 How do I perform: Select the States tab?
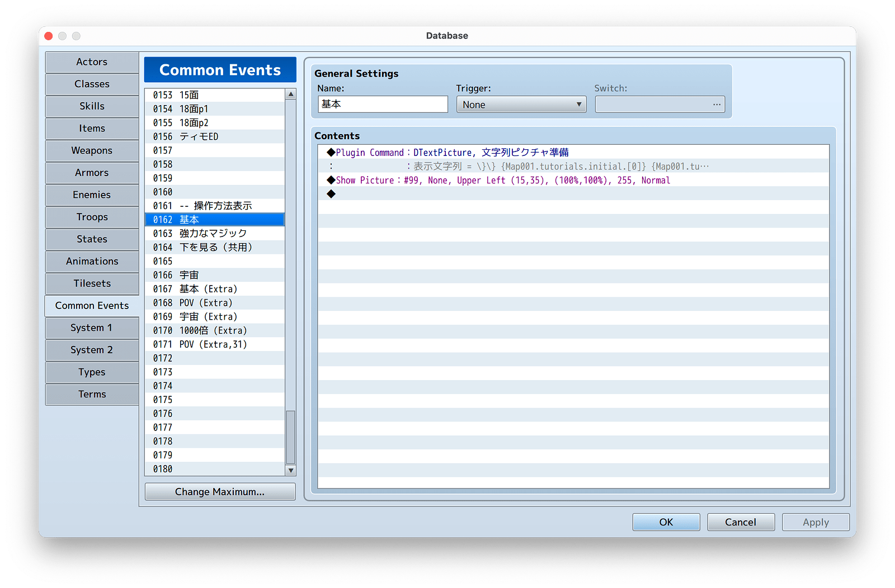(92, 239)
